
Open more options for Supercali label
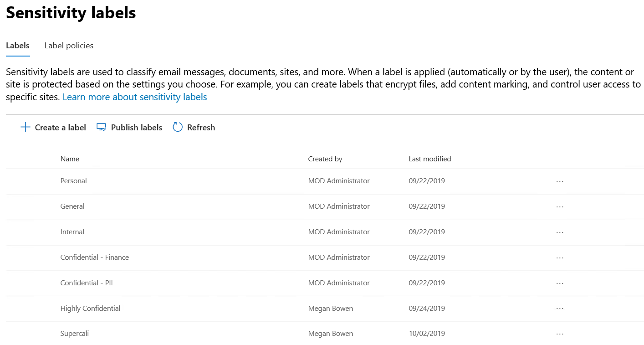(x=560, y=334)
